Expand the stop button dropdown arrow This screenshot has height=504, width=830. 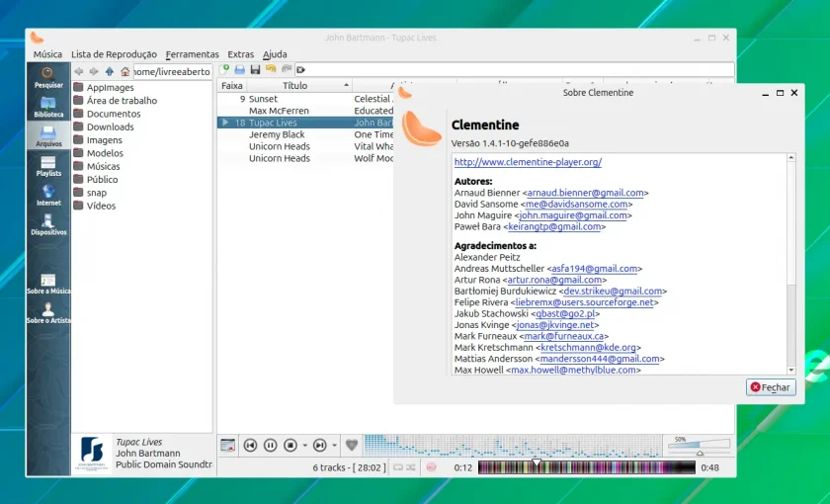pos(305,446)
